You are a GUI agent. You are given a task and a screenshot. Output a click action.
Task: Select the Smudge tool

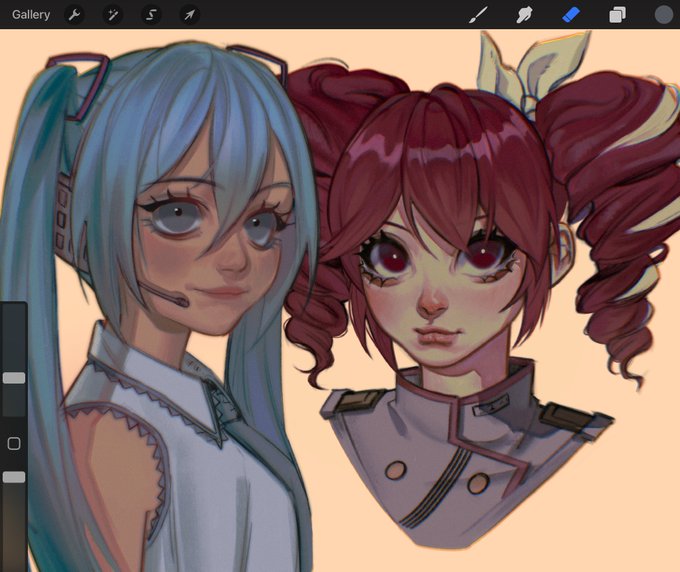(x=524, y=15)
